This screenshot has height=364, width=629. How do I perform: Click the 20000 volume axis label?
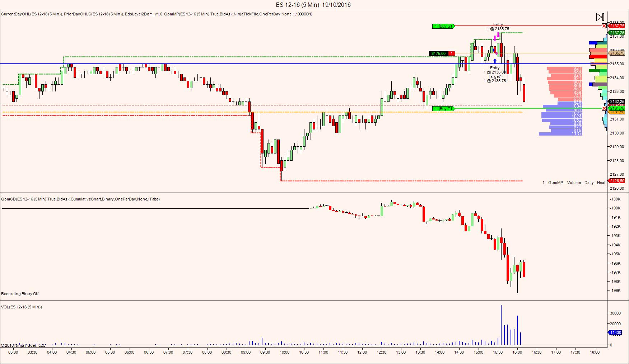(x=615, y=324)
